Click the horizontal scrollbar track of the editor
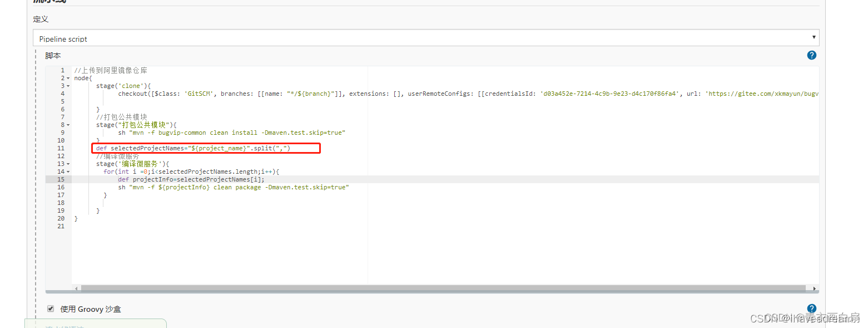This screenshot has height=328, width=868. coord(445,288)
